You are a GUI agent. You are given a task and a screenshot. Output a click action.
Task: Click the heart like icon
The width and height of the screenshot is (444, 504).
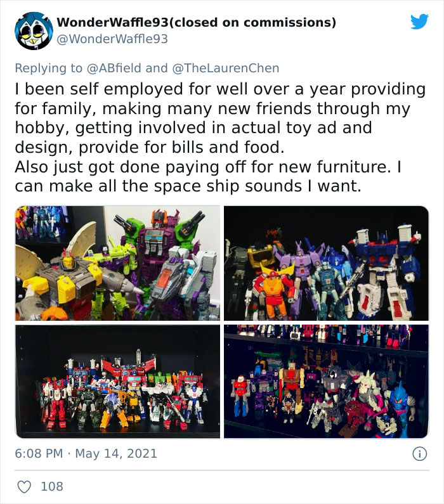click(24, 487)
